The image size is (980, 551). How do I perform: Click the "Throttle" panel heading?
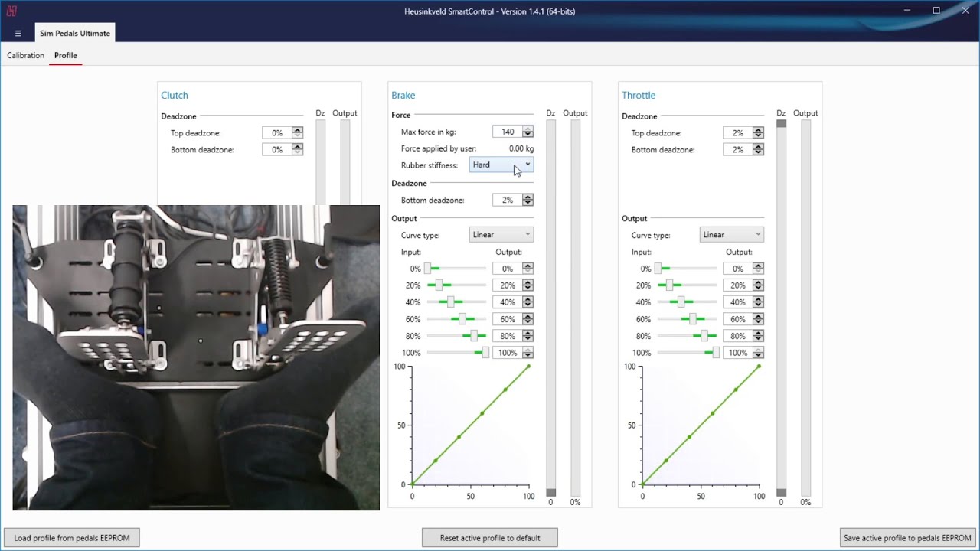pyautogui.click(x=639, y=96)
